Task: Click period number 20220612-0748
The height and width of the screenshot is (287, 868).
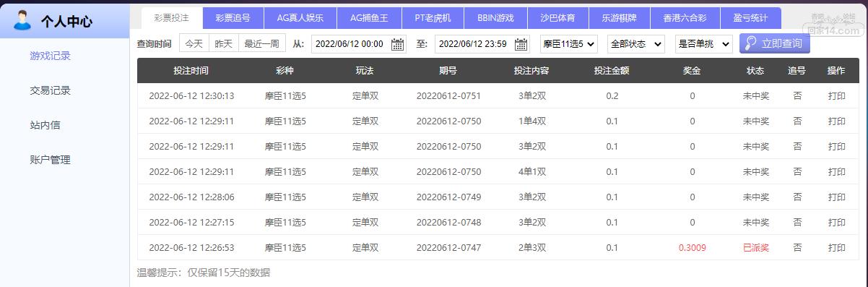Action: click(448, 222)
